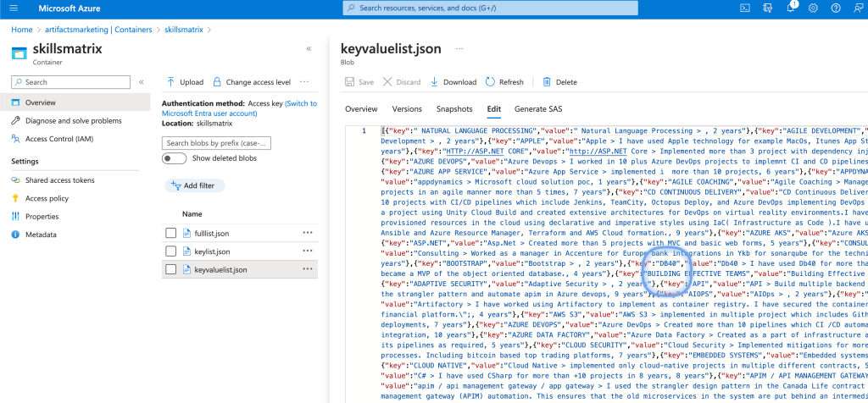Click the Download arrow icon
Image resolution: width=868 pixels, height=403 pixels.
434,82
